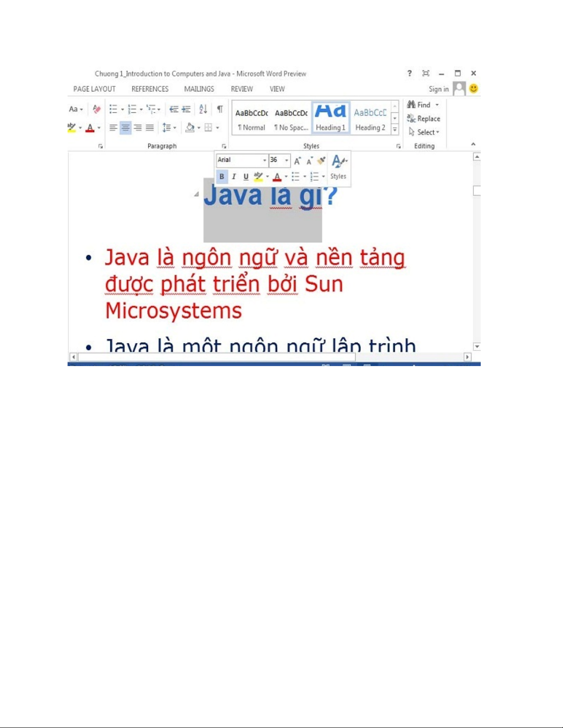Click the Sort A-Z icon

click(203, 109)
